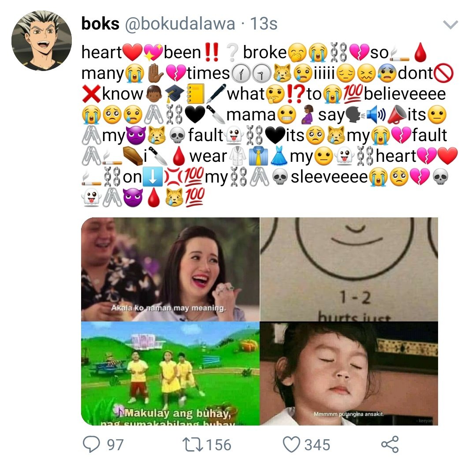This screenshot has height=463, width=476.
Task: View the laughing woman meme image
Action: [170, 269]
